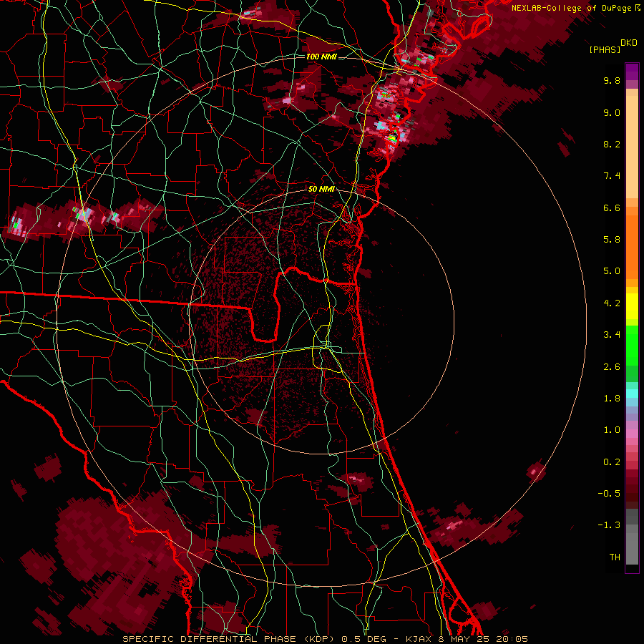Click the purple segment atop the color bar
Image resolution: width=644 pixels, height=644 pixels.
pyautogui.click(x=632, y=72)
